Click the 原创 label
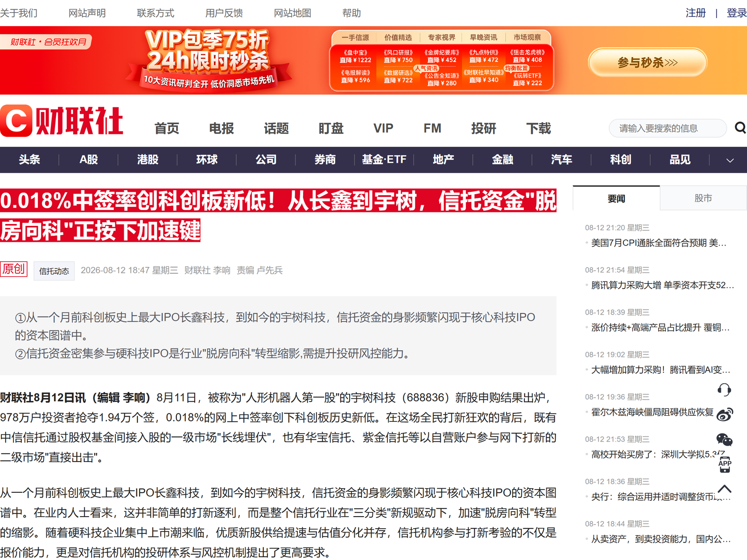The height and width of the screenshot is (560, 747). 14,269
